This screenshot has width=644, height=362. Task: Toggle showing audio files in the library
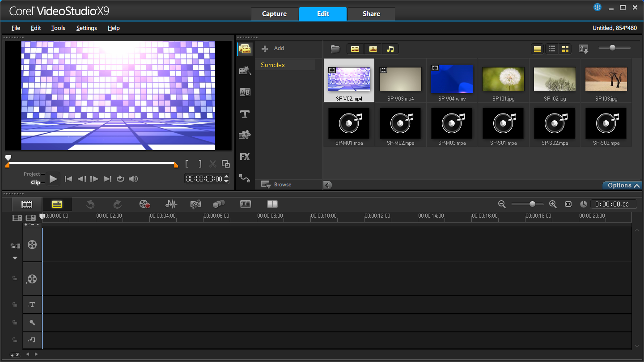coord(390,49)
